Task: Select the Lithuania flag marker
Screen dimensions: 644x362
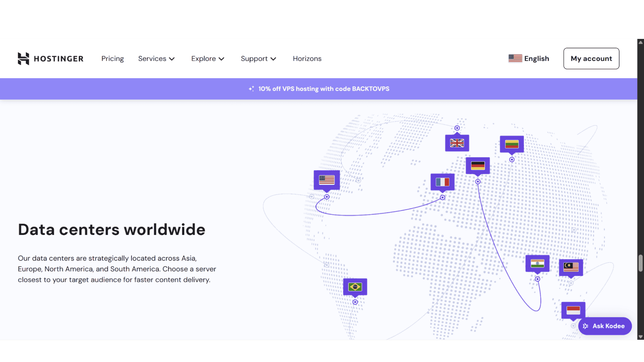Action: pos(512,144)
